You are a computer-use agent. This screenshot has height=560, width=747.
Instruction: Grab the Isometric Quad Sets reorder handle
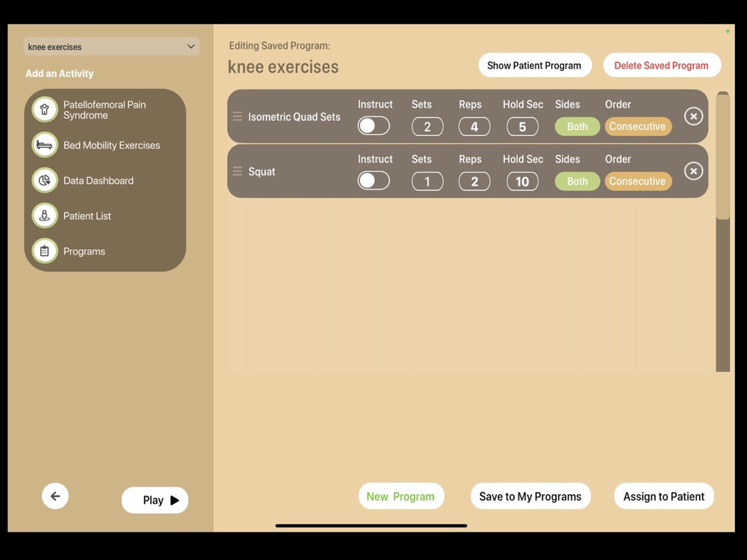238,116
